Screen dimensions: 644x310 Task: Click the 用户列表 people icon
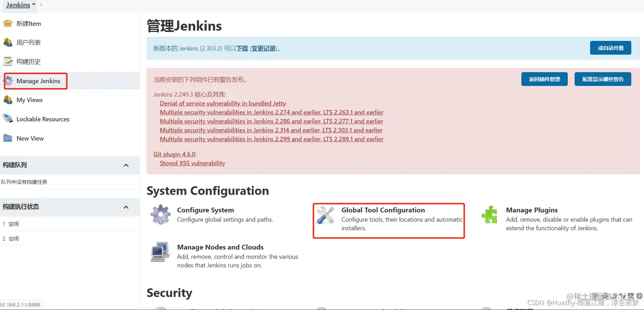[8, 42]
